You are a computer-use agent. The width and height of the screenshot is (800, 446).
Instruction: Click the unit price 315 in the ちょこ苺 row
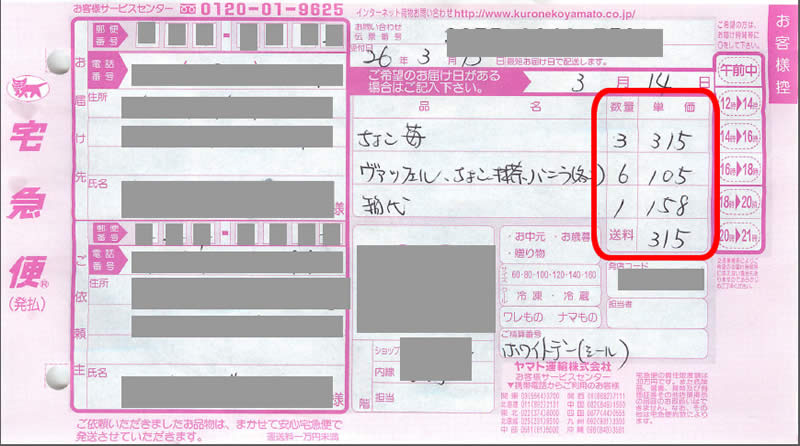pyautogui.click(x=671, y=140)
